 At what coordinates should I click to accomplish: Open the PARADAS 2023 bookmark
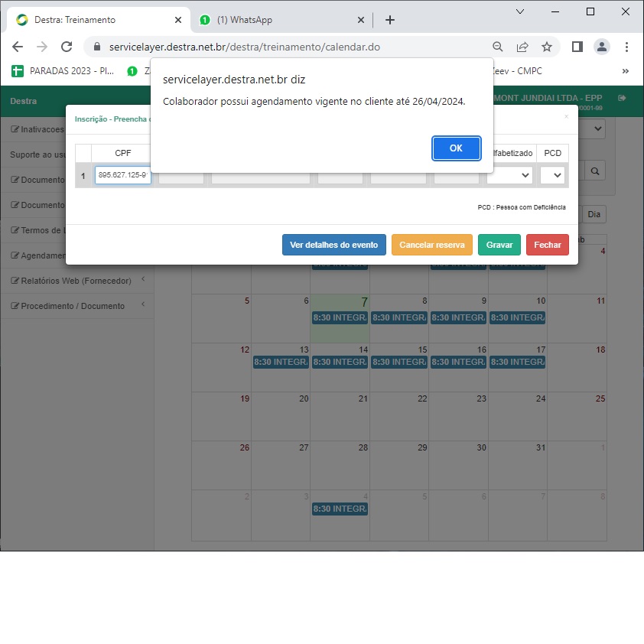click(63, 71)
